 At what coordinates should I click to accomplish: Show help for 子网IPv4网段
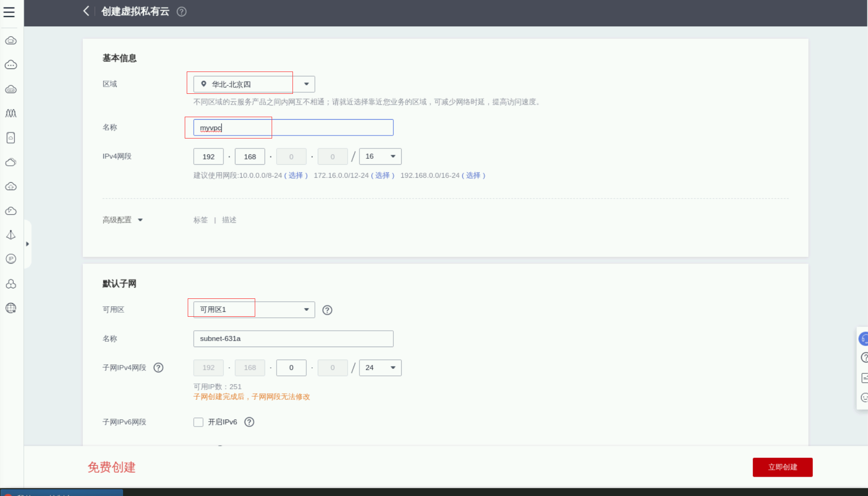[x=158, y=367]
